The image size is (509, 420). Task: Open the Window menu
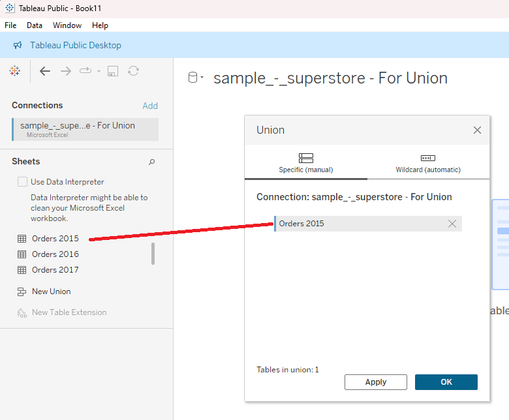[x=67, y=25]
